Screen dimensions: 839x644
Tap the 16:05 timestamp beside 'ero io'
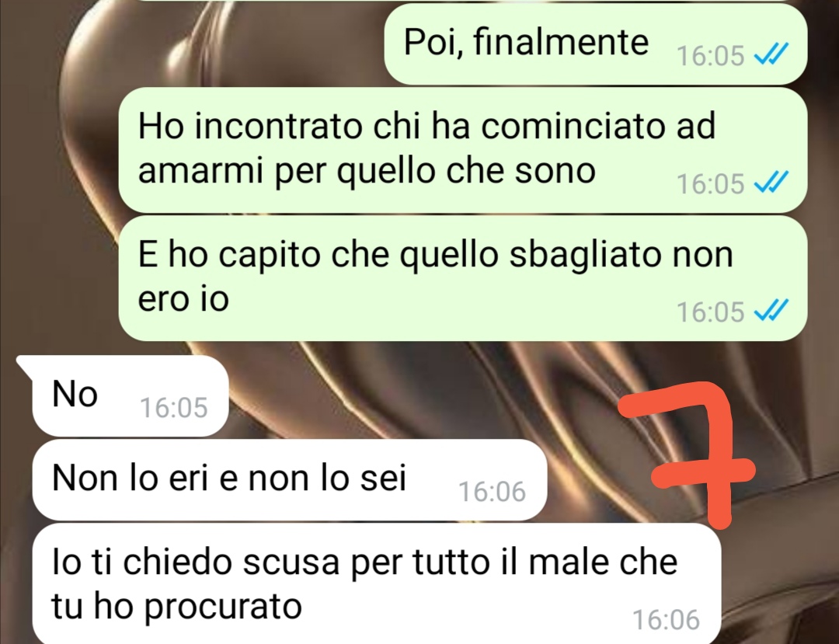tap(710, 312)
